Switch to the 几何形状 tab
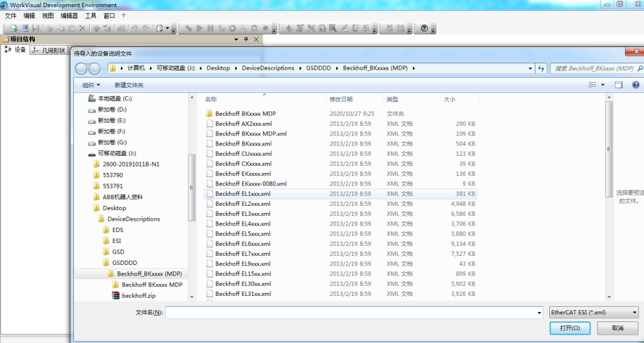644x343 pixels. (49, 51)
